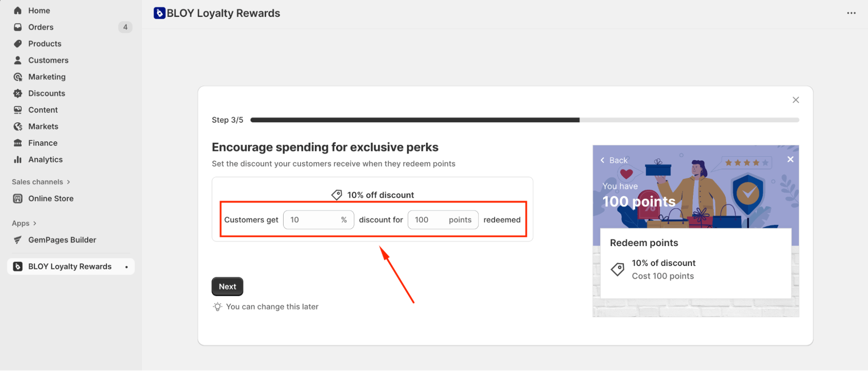Click the Next button
The image size is (868, 371).
(x=228, y=286)
